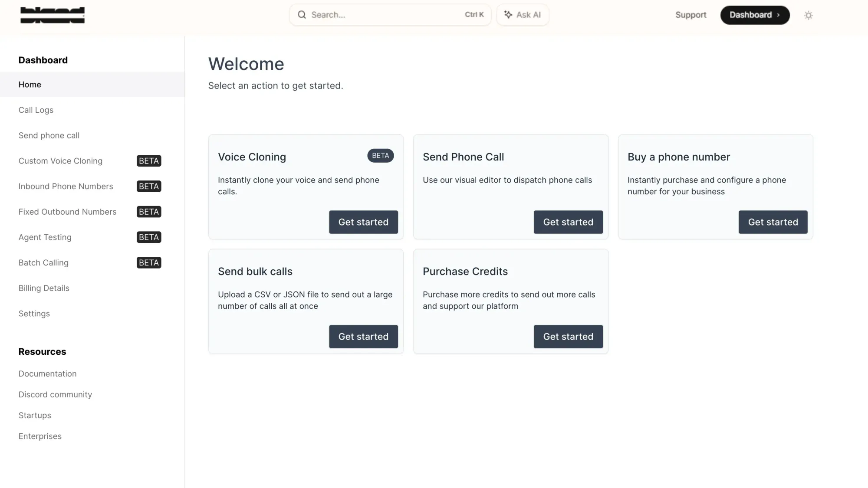Screen dimensions: 868x488
Task: View Inbound Phone Numbers
Action: (x=66, y=186)
